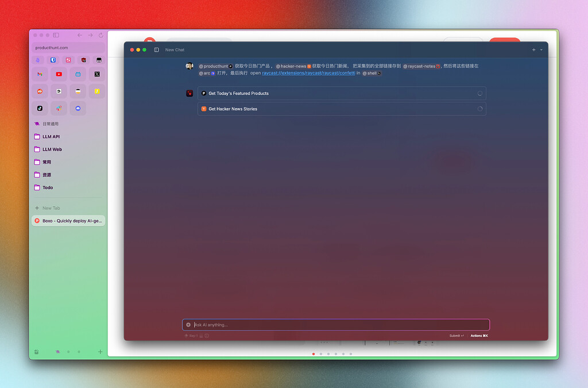Select the red carousel pagination dot
This screenshot has height=388, width=588.
coord(314,354)
